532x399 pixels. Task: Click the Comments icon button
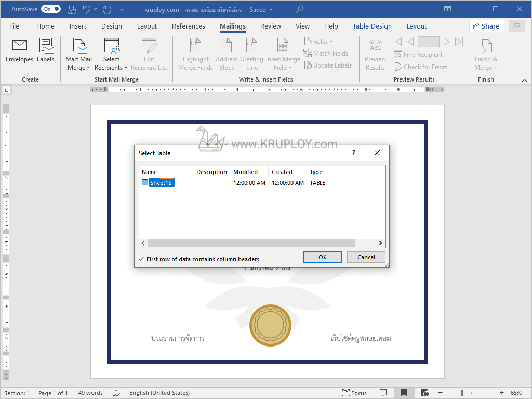(517, 26)
